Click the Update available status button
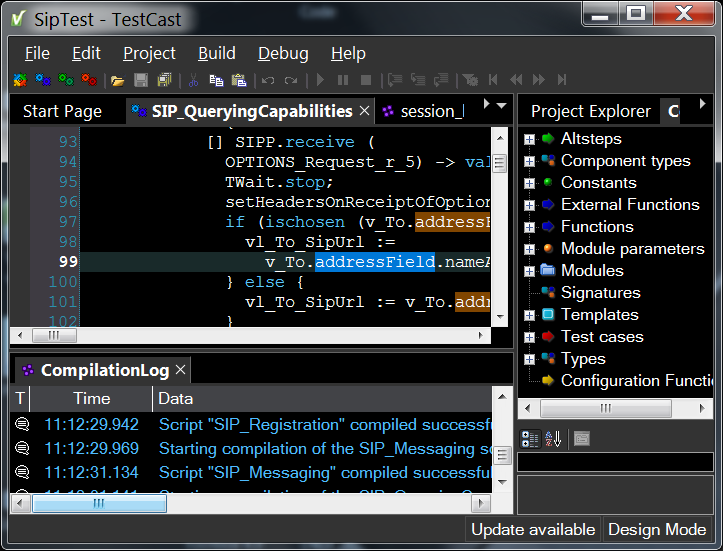 coord(533,530)
